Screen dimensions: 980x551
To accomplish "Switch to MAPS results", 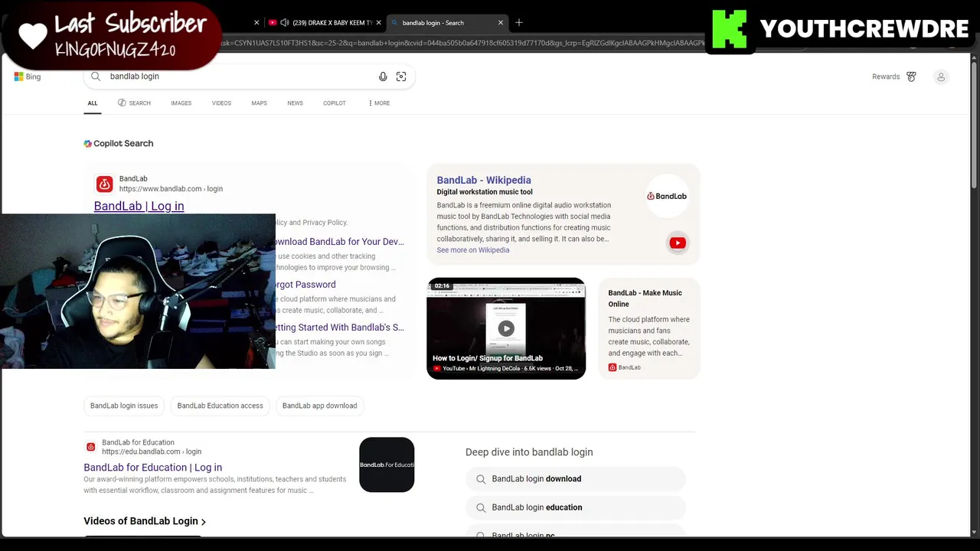I will [x=260, y=103].
